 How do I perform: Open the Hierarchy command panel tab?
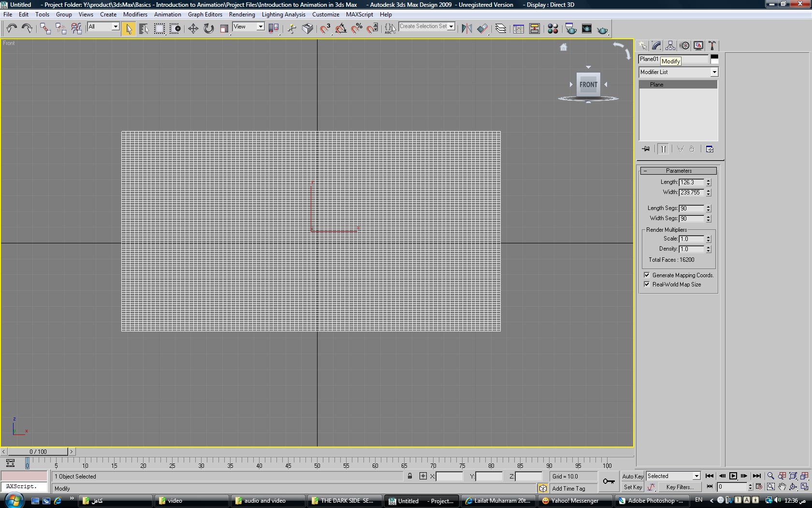click(670, 45)
